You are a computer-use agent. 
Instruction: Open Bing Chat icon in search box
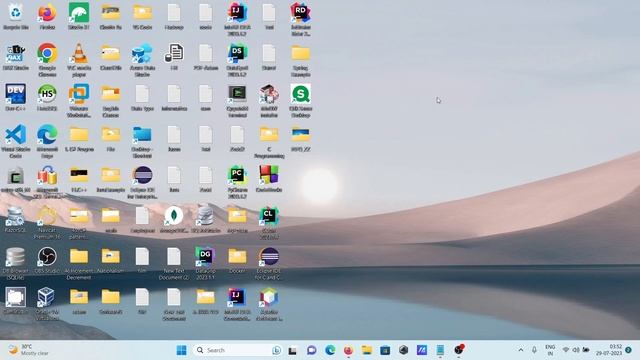(276, 350)
